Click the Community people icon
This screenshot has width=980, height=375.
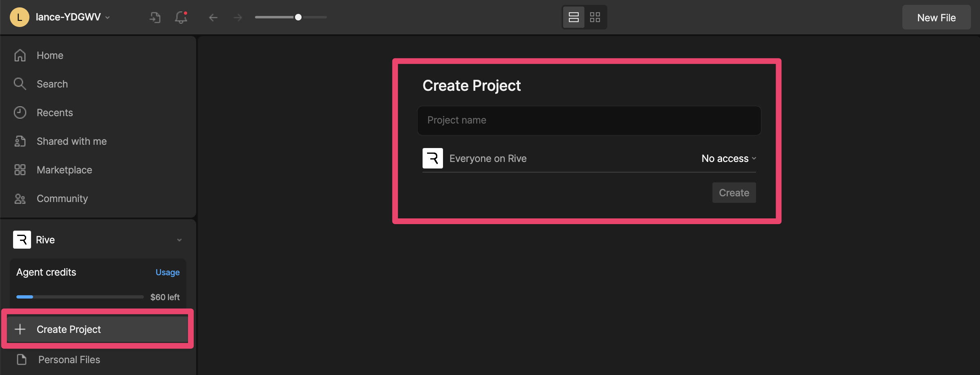click(x=20, y=199)
